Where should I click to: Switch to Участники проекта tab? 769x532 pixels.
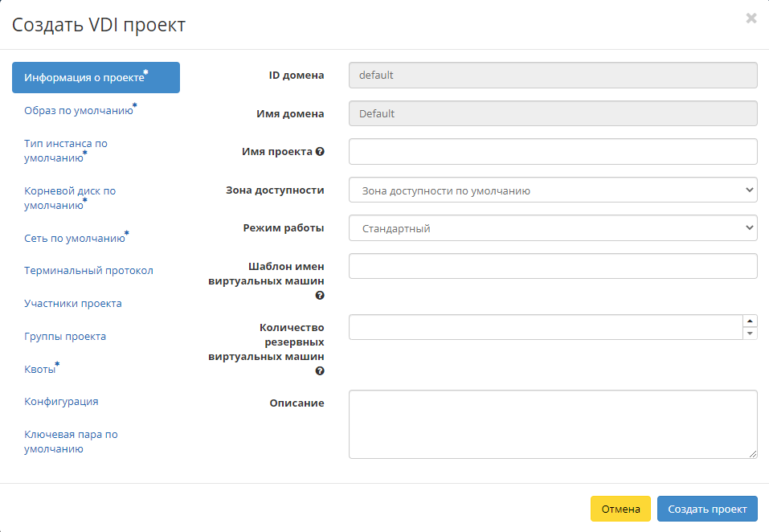point(73,304)
